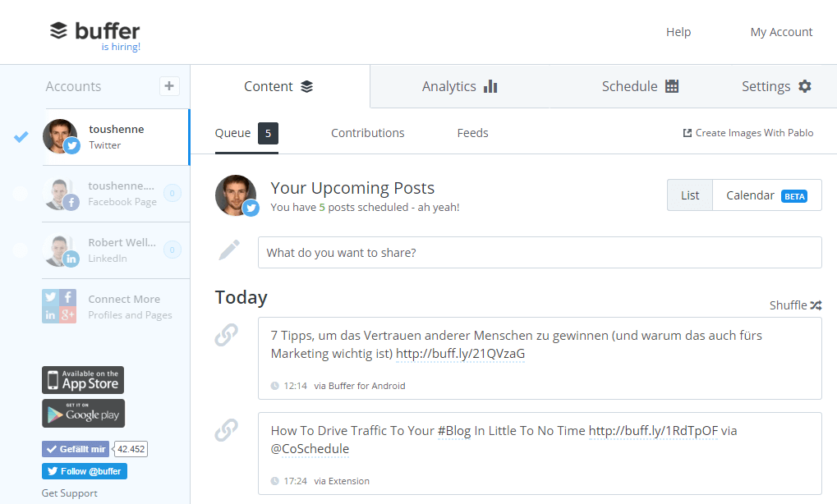The image size is (837, 504).
Task: Click the 'What do you want to share?' field
Action: click(539, 253)
